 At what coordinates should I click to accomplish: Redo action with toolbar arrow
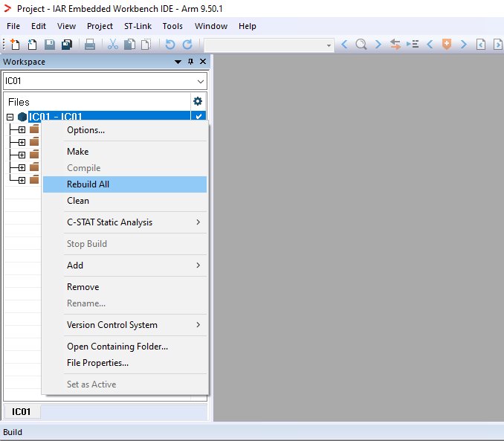coord(187,44)
